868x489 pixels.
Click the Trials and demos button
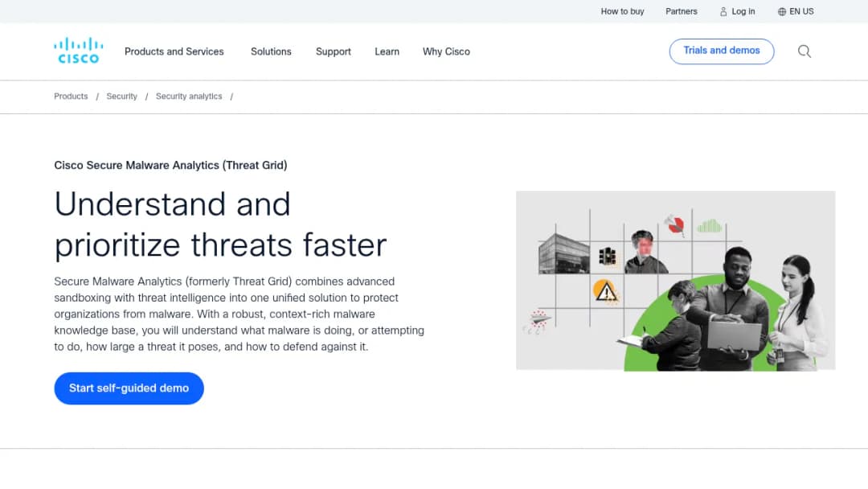click(721, 51)
